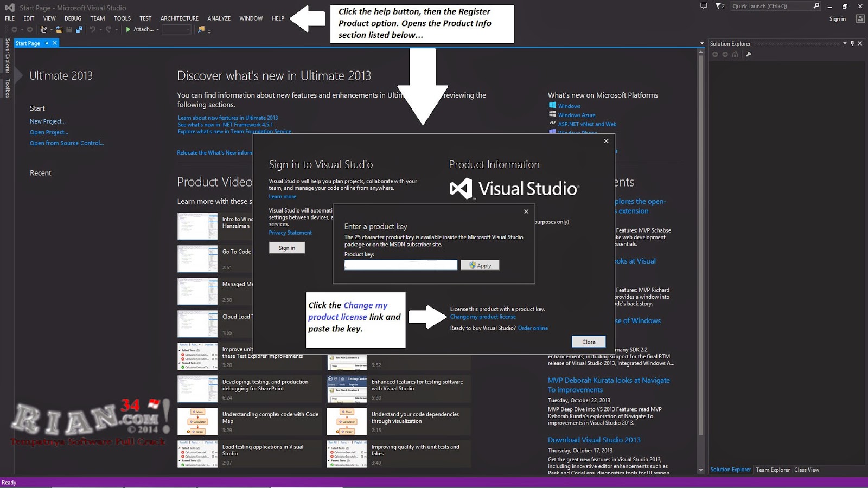Click the Solution Explorer Forward icon
This screenshot has height=488, width=868.
click(x=725, y=54)
